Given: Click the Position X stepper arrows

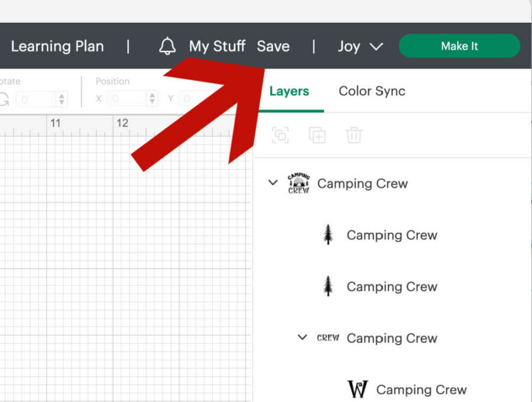Looking at the screenshot, I should tap(153, 99).
